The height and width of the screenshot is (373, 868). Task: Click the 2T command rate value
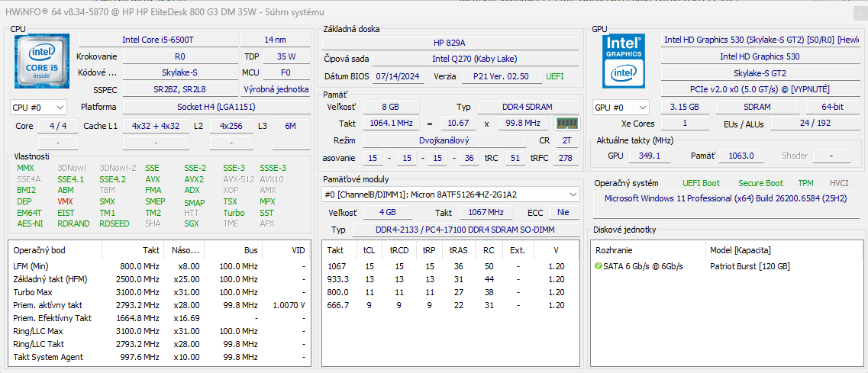pyautogui.click(x=567, y=140)
